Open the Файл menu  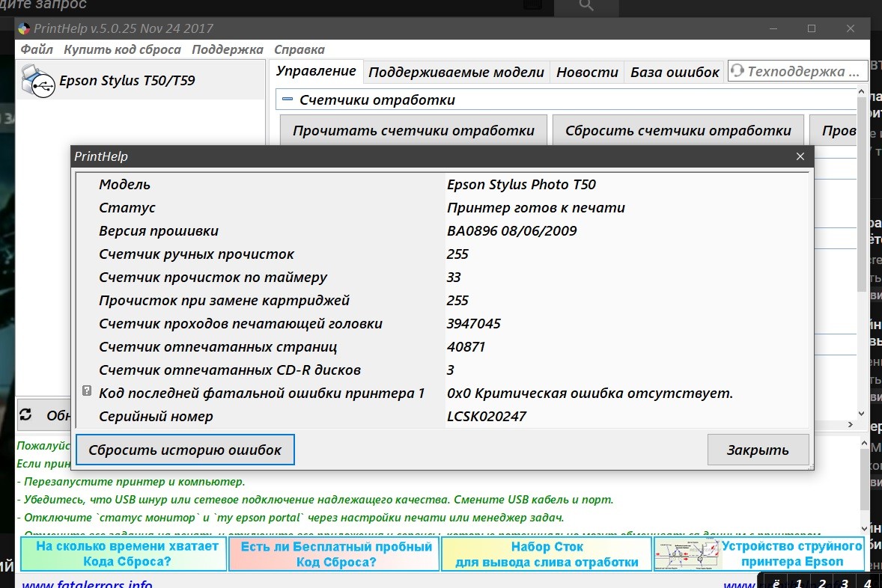tap(37, 49)
